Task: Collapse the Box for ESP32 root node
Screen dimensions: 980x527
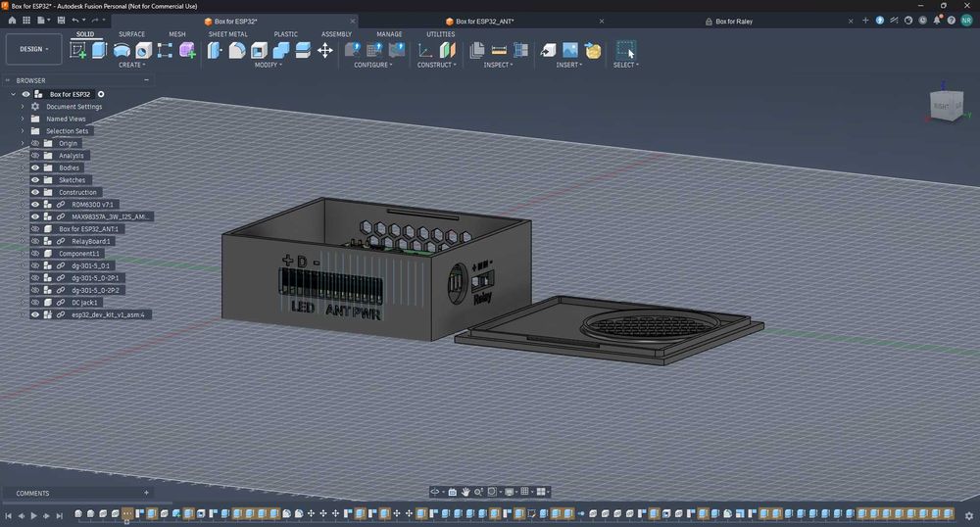Action: (13, 94)
